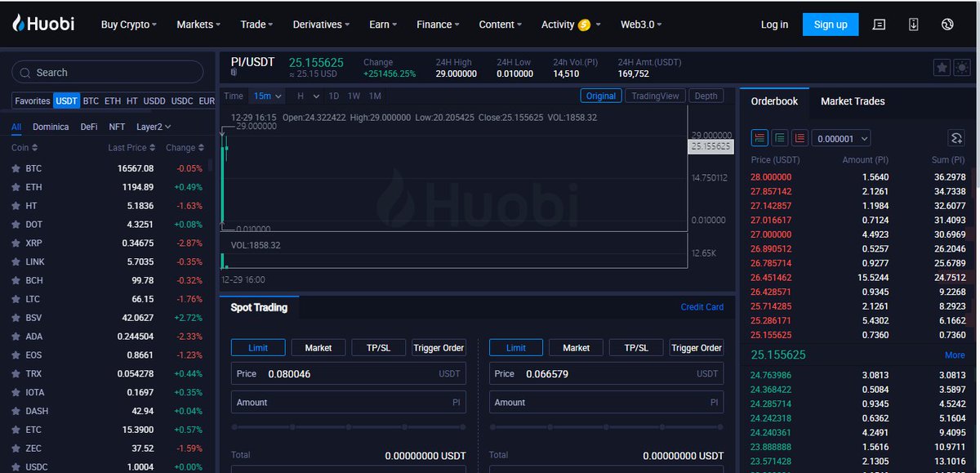Expand the Trade menu
Viewport: 980px width, 473px height.
[x=256, y=25]
